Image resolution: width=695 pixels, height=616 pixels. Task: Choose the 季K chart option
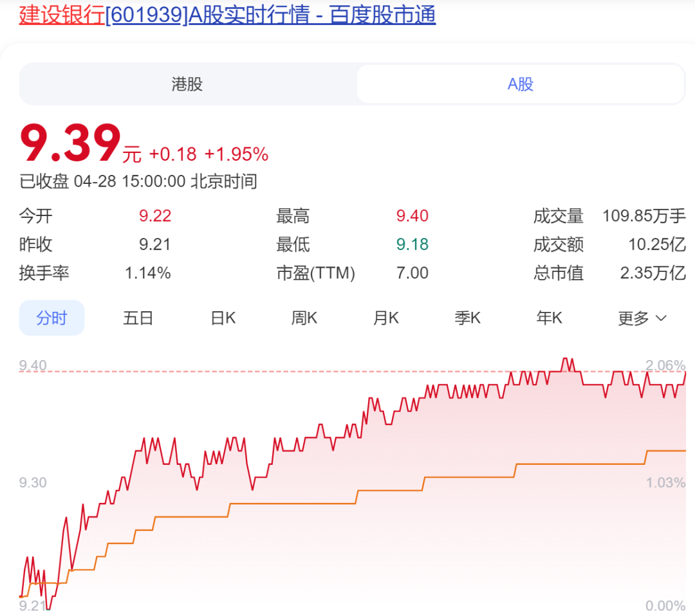pos(468,318)
